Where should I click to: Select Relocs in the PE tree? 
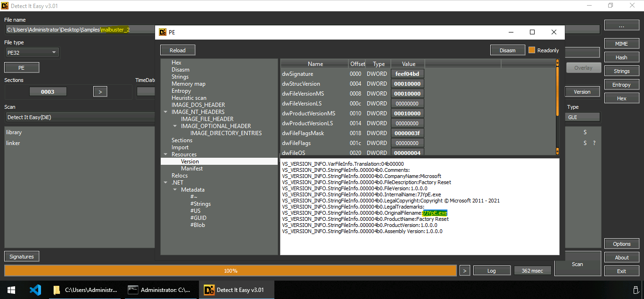[x=180, y=176]
